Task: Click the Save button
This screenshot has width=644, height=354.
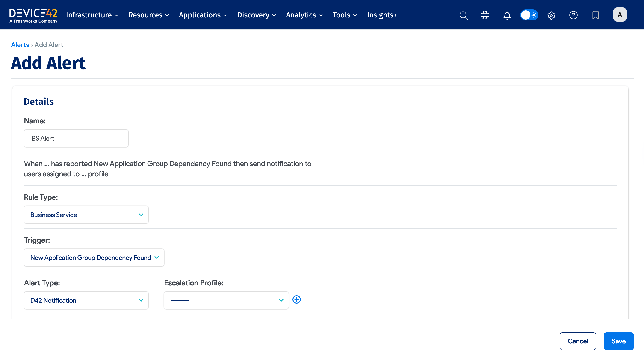Action: [x=618, y=341]
